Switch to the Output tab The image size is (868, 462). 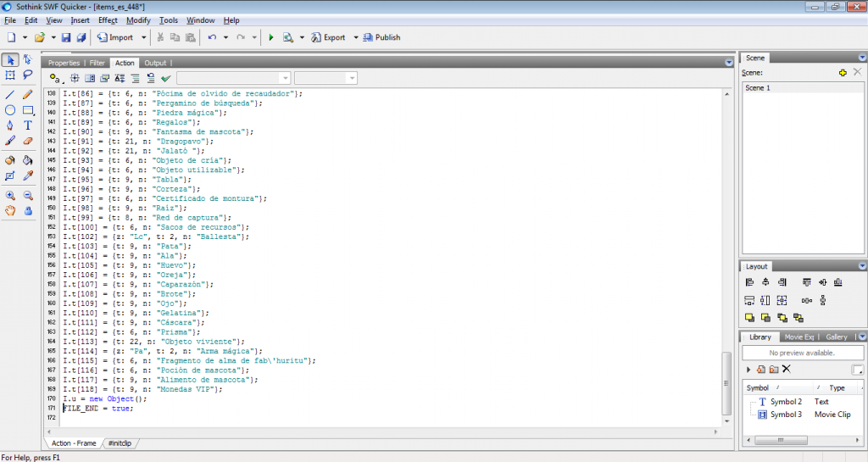click(x=155, y=63)
